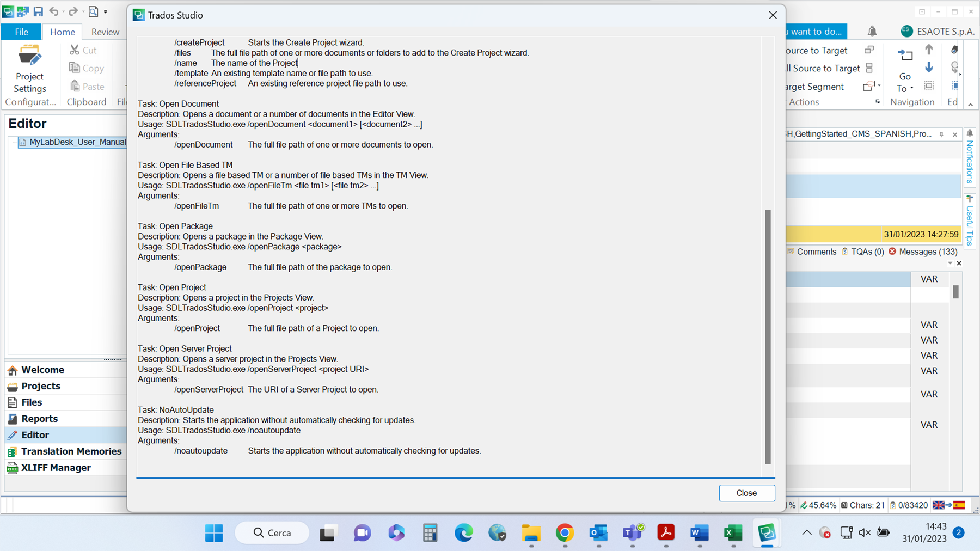
Task: Click the Cut command
Action: [83, 50]
